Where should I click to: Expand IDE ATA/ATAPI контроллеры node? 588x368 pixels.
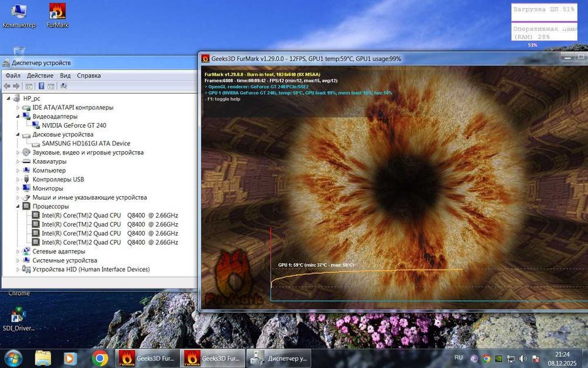coord(17,107)
